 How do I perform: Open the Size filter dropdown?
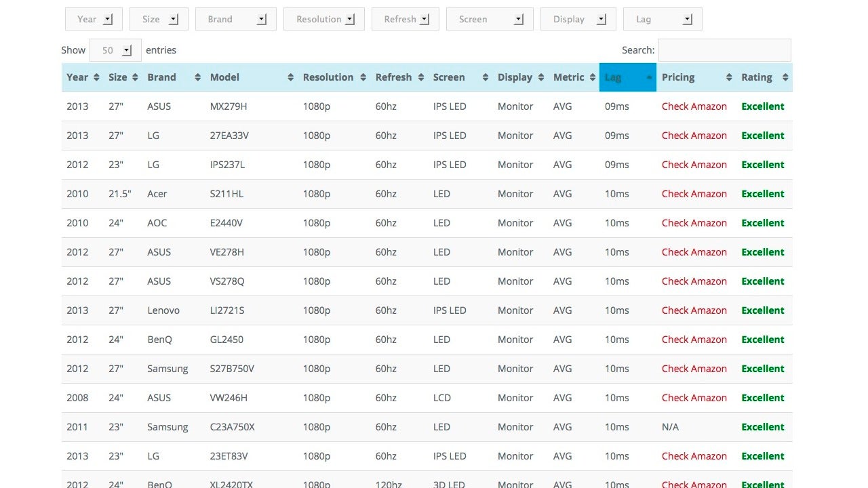[159, 19]
